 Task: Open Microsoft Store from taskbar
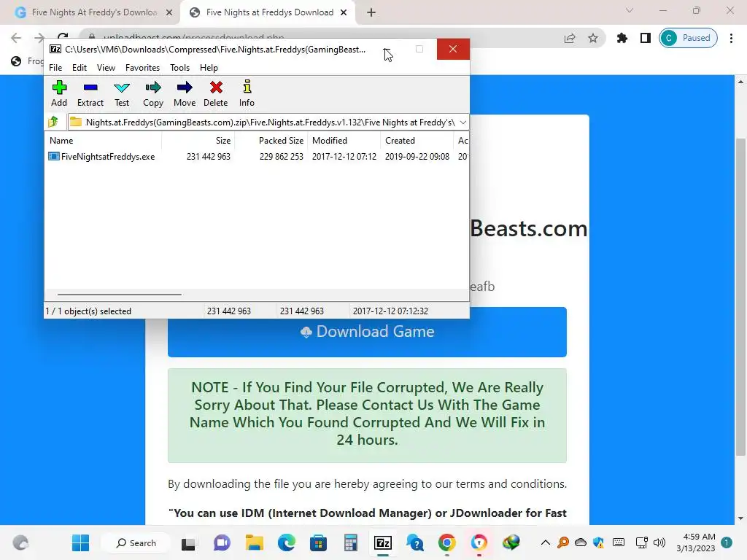point(318,542)
